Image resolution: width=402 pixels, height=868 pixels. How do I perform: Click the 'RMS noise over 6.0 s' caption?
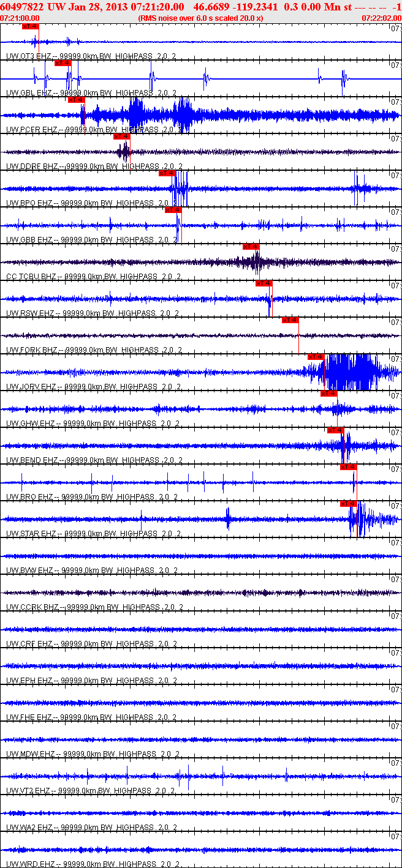[201, 18]
